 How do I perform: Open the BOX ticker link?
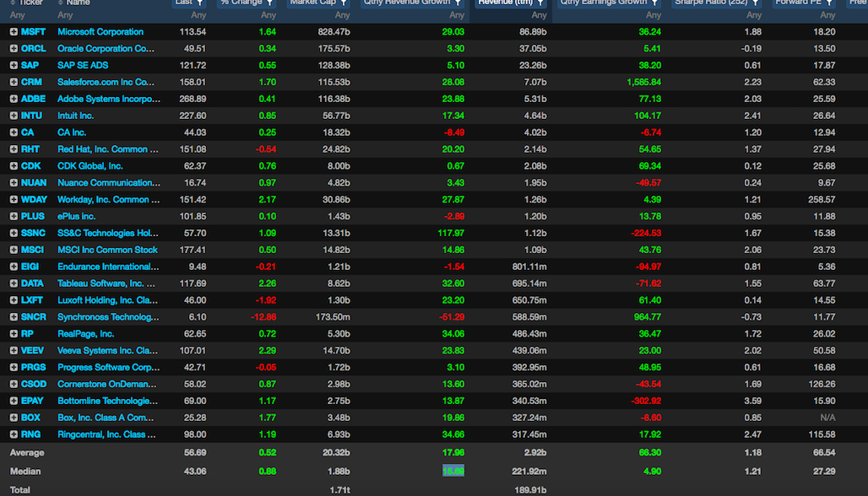click(x=30, y=418)
